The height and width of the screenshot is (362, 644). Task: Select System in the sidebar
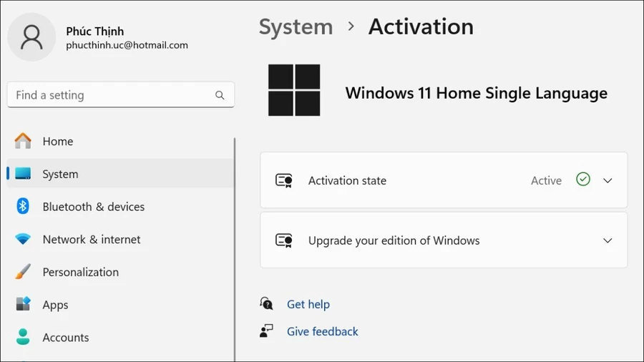pyautogui.click(x=121, y=174)
